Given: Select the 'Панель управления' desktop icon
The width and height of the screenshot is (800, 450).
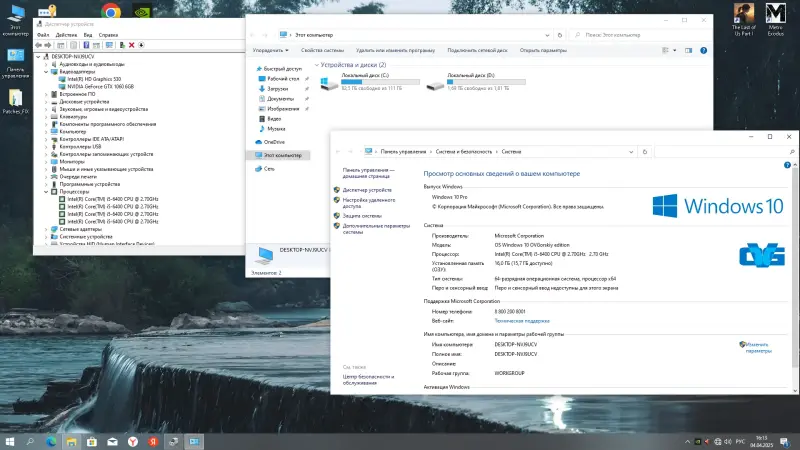Looking at the screenshot, I should [15, 63].
